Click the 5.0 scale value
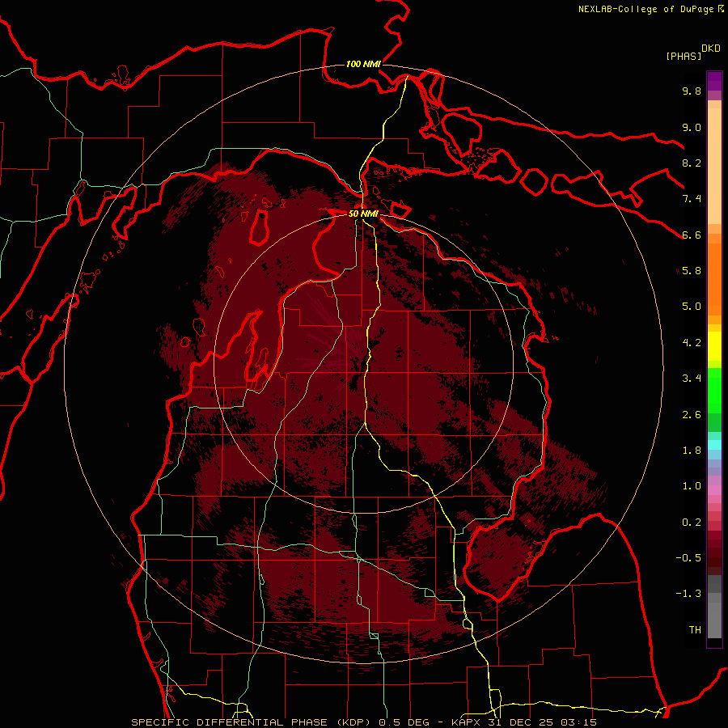728x728 pixels. point(692,307)
